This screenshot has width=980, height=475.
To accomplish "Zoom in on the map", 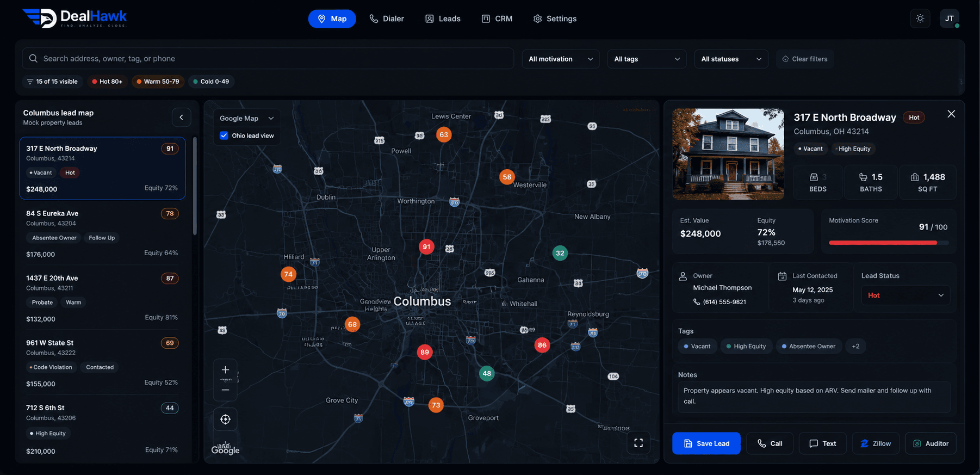I will click(x=225, y=370).
